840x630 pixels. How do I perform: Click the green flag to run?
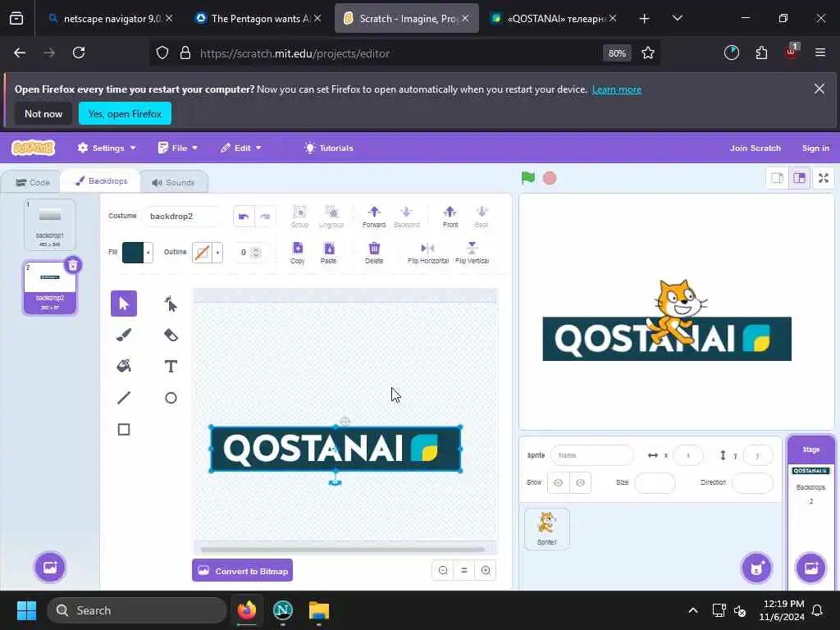tap(528, 178)
